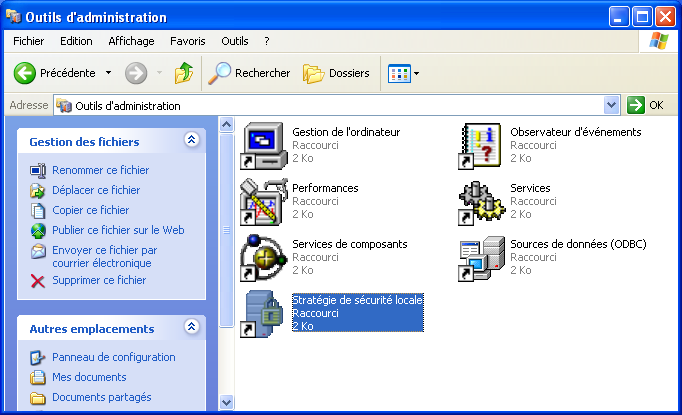
Task: Collapse the Gestion des fichiers panel
Action: (x=191, y=141)
